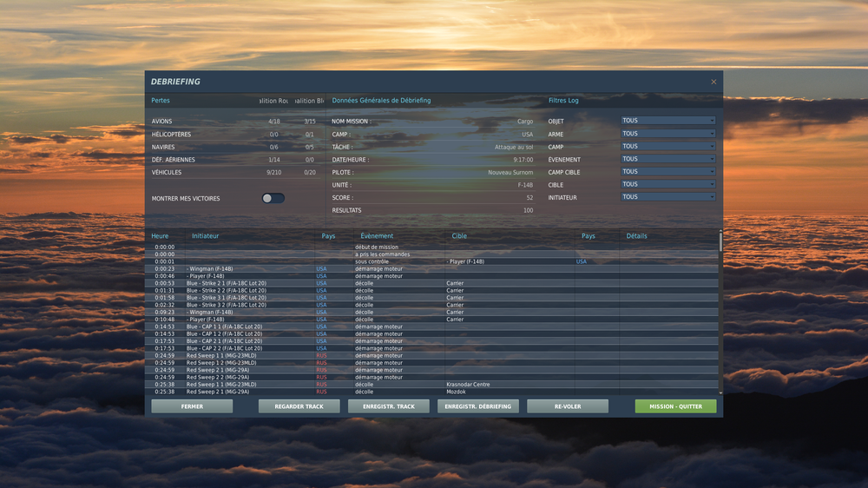Click the Détails column header

[636, 236]
